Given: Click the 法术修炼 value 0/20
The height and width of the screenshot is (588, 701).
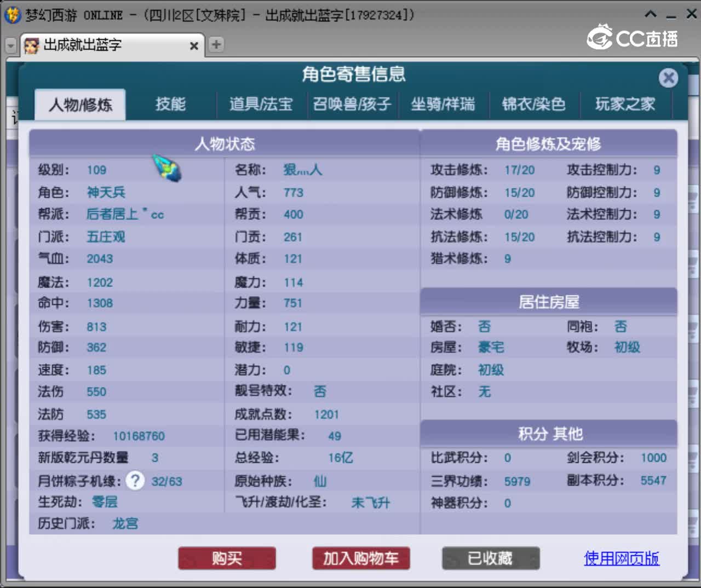Looking at the screenshot, I should click(x=516, y=215).
